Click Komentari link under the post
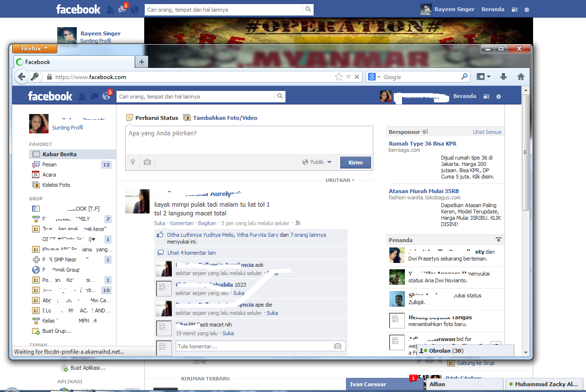The height and width of the screenshot is (392, 586). [182, 223]
